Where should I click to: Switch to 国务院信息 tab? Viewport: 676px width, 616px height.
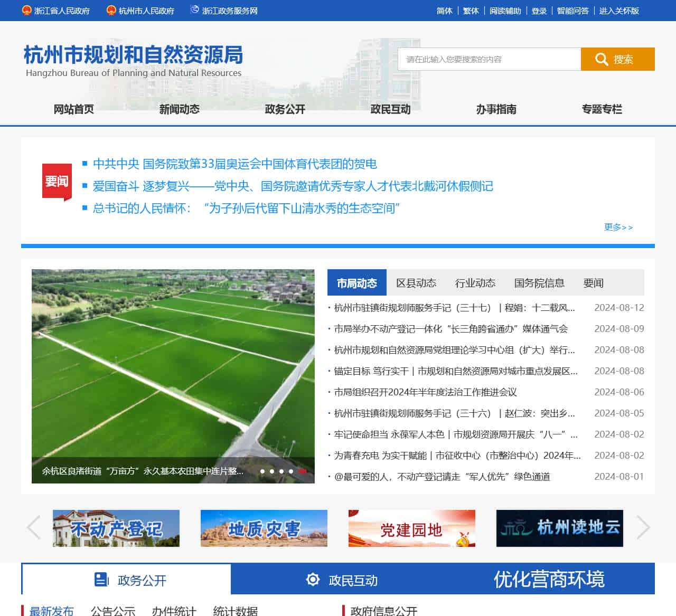click(x=539, y=283)
